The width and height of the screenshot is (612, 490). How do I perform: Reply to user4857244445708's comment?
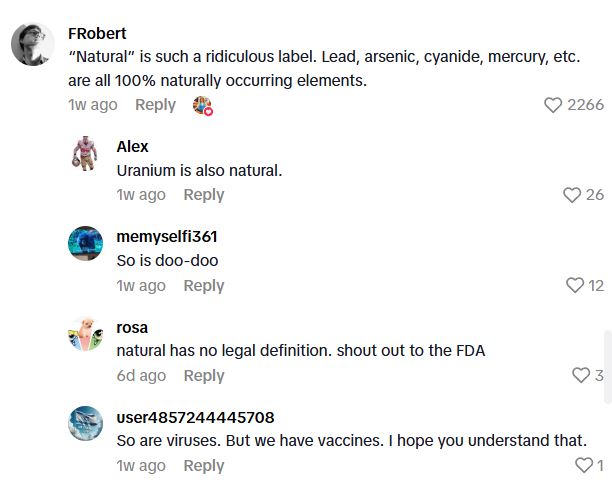point(204,466)
